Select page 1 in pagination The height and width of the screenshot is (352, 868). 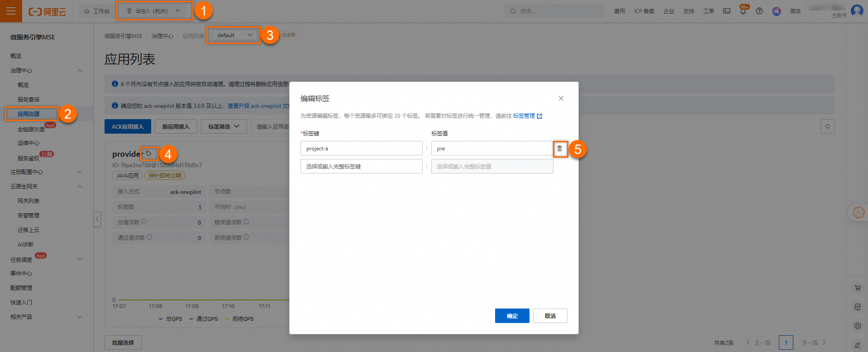coord(786,342)
